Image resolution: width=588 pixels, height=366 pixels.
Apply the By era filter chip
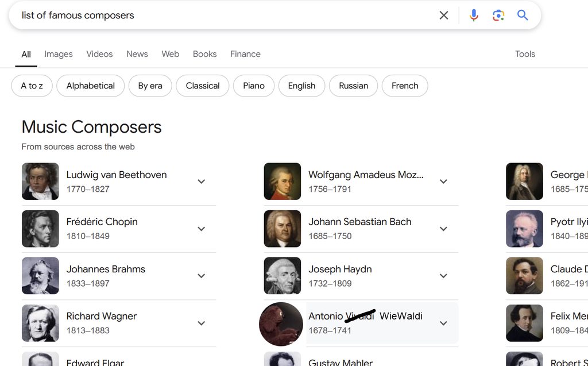pos(150,86)
